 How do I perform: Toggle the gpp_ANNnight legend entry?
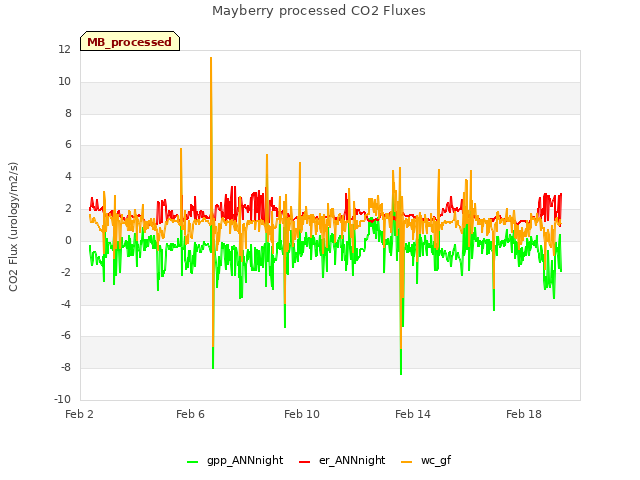click(x=235, y=460)
